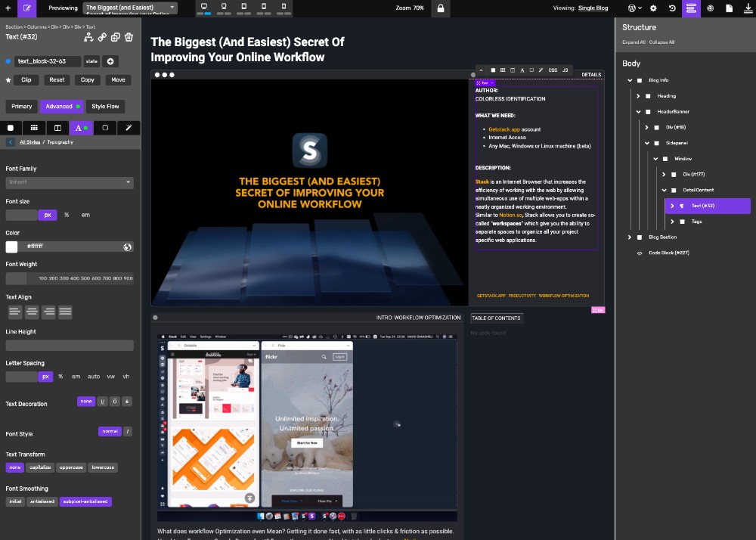Switch to the Style Flow tab
The height and width of the screenshot is (540, 756).
click(105, 107)
